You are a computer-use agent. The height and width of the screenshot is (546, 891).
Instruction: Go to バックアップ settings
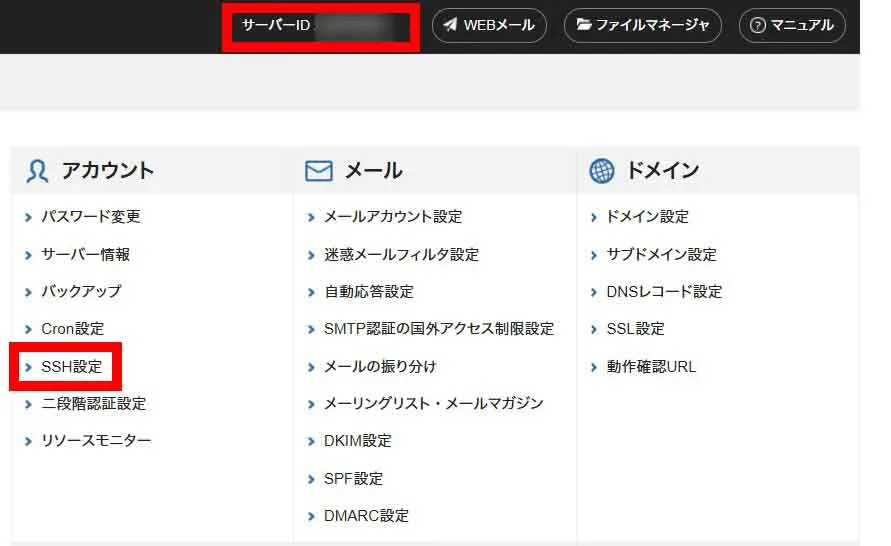pyautogui.click(x=81, y=292)
